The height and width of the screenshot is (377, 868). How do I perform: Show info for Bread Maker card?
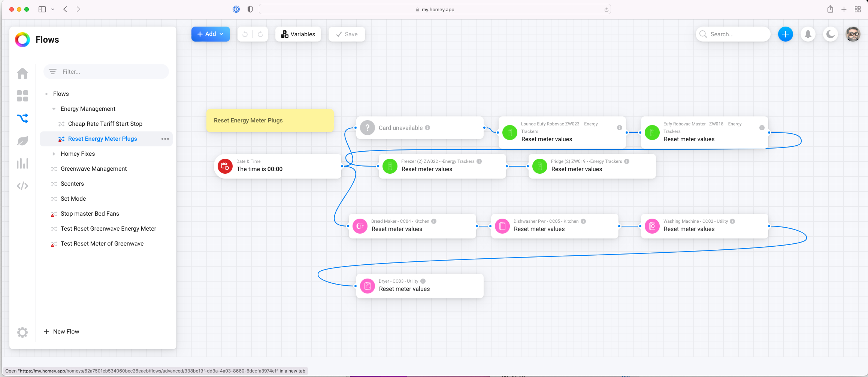(434, 221)
